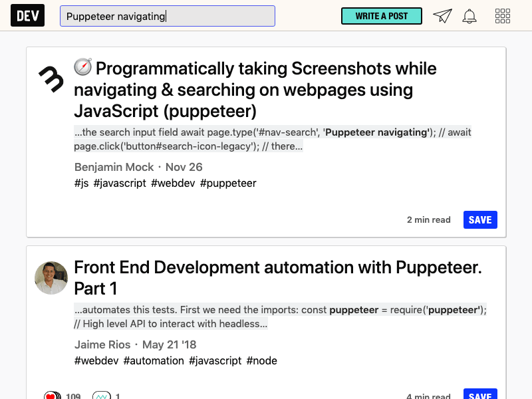The width and height of the screenshot is (532, 399).
Task: Save the Front End Development automation article
Action: pos(480,394)
